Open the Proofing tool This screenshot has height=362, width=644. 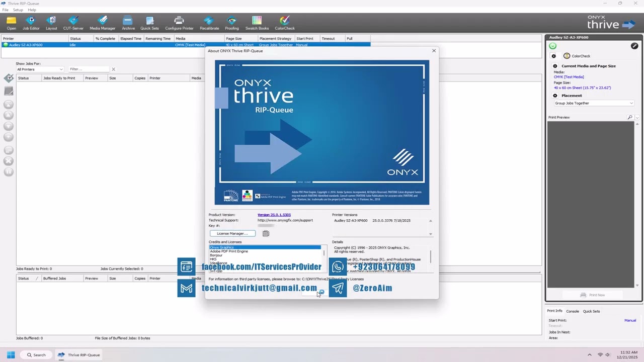232,23
